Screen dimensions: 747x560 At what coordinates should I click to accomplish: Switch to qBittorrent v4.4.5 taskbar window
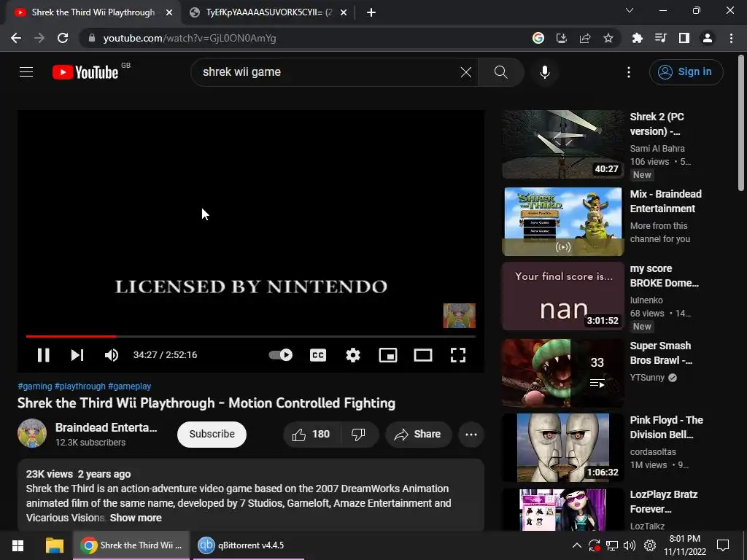point(248,545)
